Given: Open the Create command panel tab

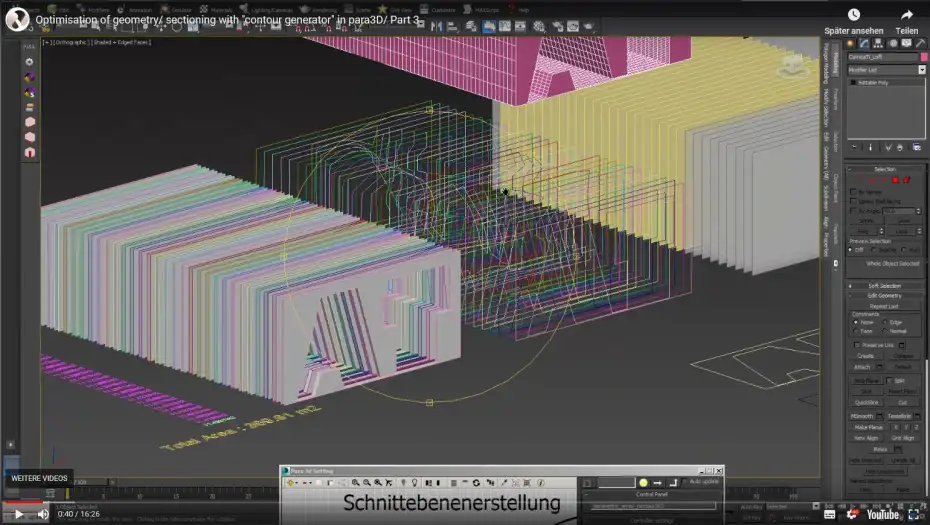Looking at the screenshot, I should point(851,43).
